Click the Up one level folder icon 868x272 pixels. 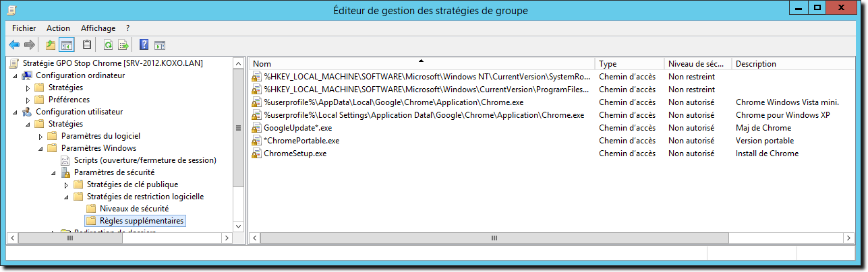[51, 45]
